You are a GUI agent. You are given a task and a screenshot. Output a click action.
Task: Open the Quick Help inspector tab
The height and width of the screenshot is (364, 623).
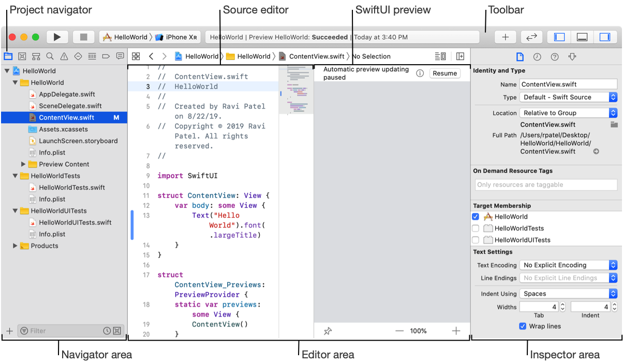coord(555,57)
